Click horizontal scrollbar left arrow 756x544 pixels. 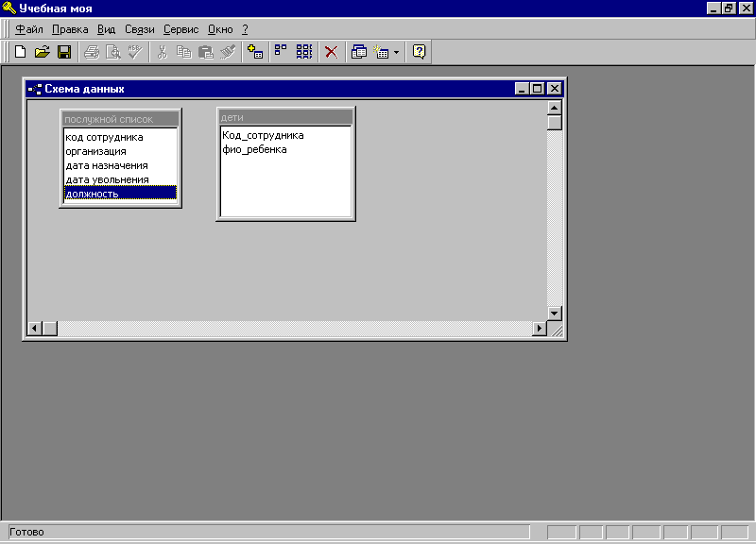34,329
